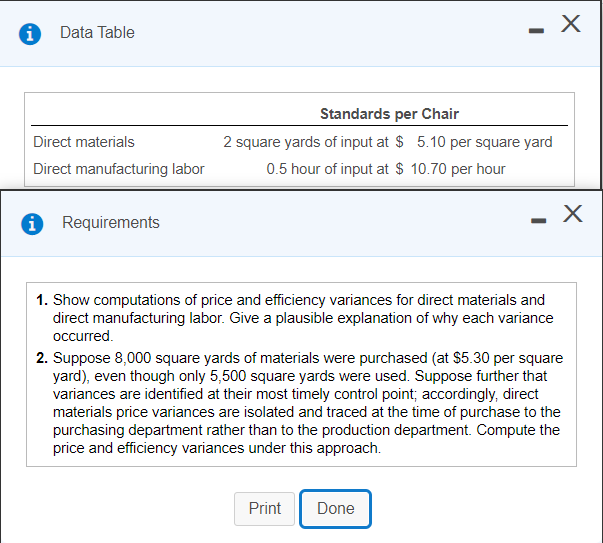This screenshot has height=543, width=603.
Task: Close the Requirements dialog
Action: click(572, 213)
